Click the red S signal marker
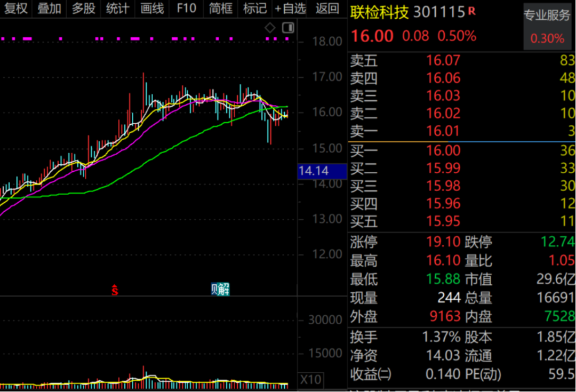This screenshot has width=576, height=392. click(114, 290)
